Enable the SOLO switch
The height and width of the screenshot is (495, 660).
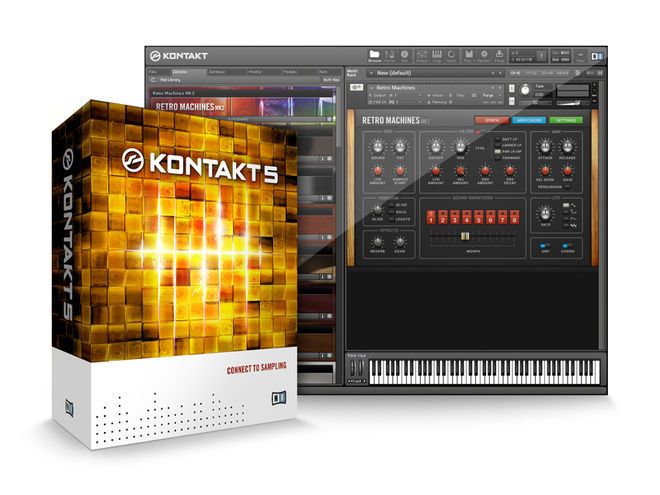click(x=391, y=212)
